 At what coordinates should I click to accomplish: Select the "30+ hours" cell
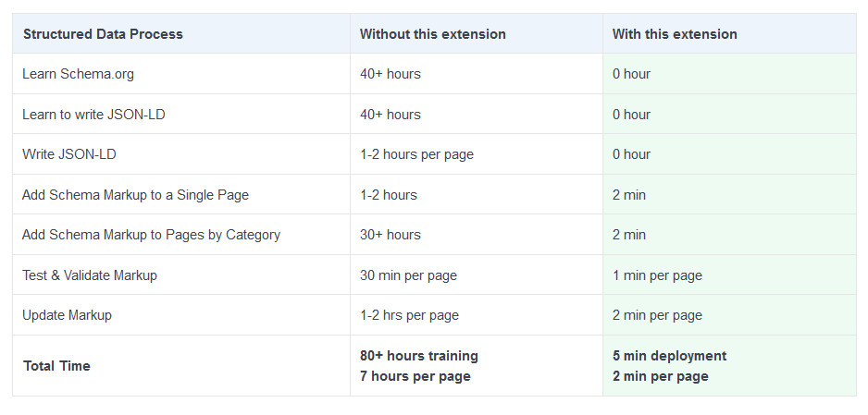pos(390,235)
